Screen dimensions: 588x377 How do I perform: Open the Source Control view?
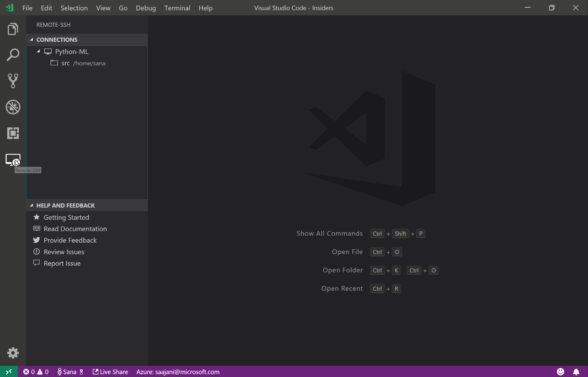(x=13, y=81)
